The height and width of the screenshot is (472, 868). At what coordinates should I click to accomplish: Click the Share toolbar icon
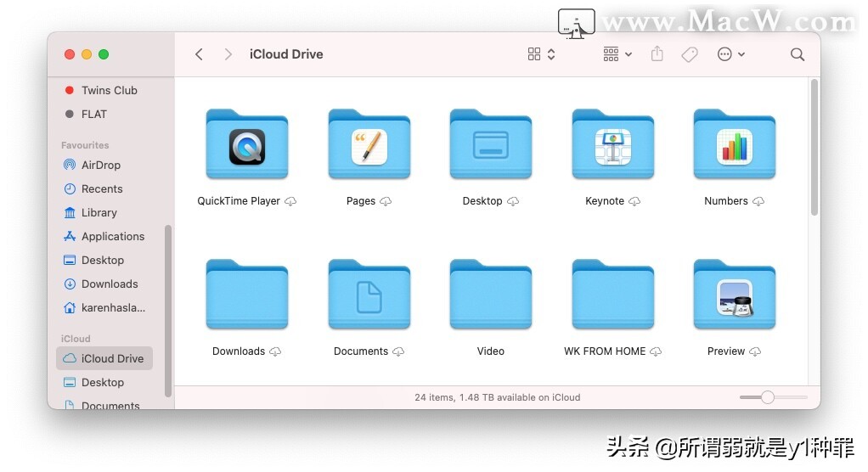[x=657, y=53]
